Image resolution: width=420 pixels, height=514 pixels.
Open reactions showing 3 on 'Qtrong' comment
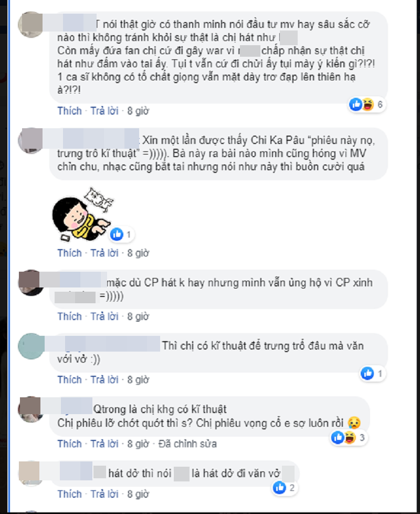tap(348, 437)
